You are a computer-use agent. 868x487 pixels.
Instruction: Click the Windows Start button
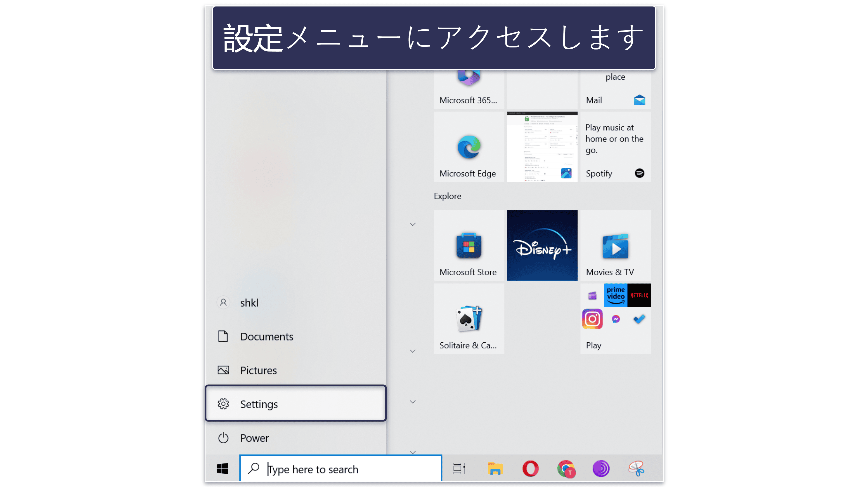point(222,468)
